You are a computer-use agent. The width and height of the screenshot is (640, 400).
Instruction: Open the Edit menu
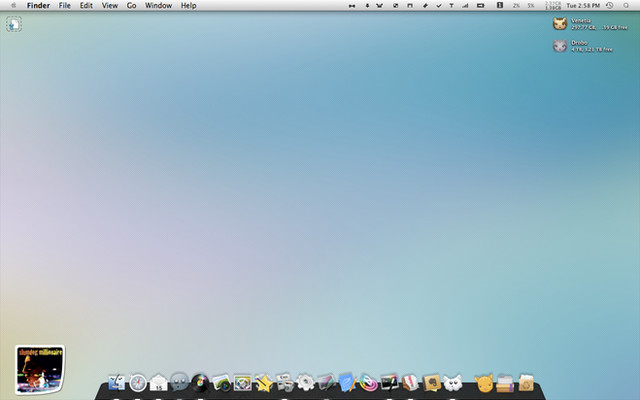click(x=86, y=5)
